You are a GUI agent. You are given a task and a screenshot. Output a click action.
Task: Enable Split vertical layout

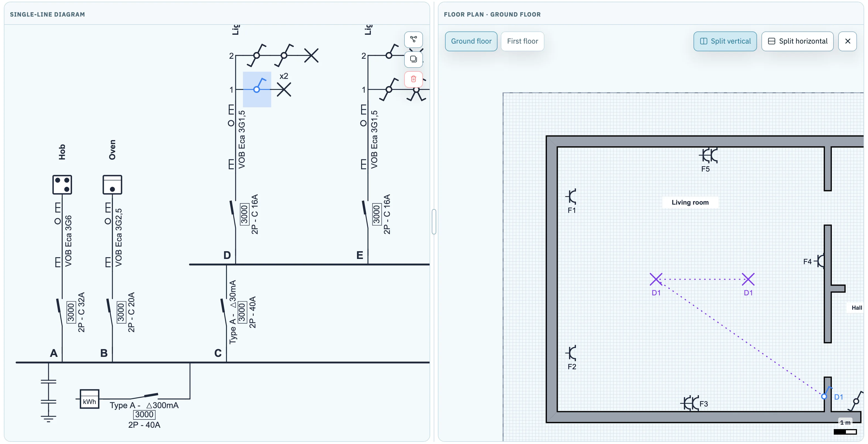[x=725, y=41]
